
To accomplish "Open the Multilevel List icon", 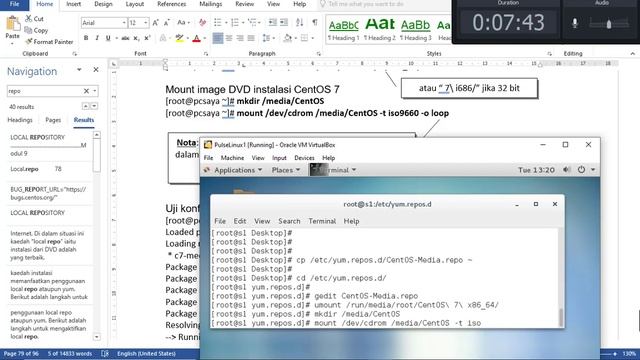I will 253,22.
